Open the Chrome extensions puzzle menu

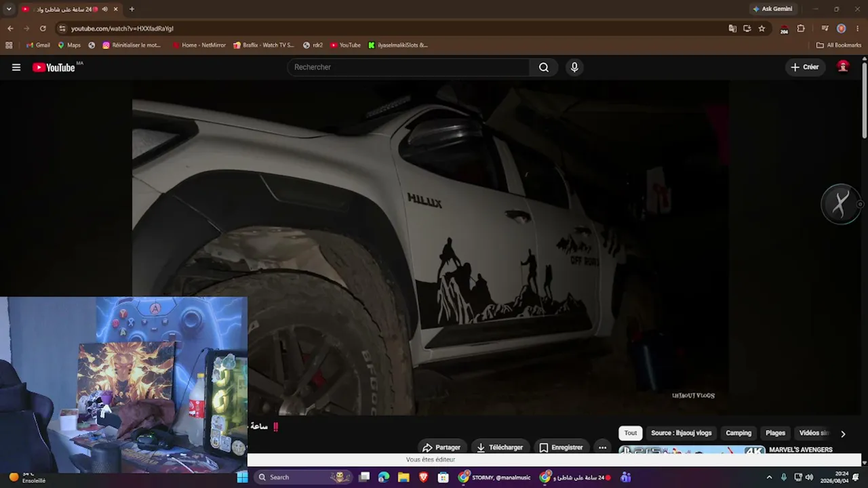801,28
